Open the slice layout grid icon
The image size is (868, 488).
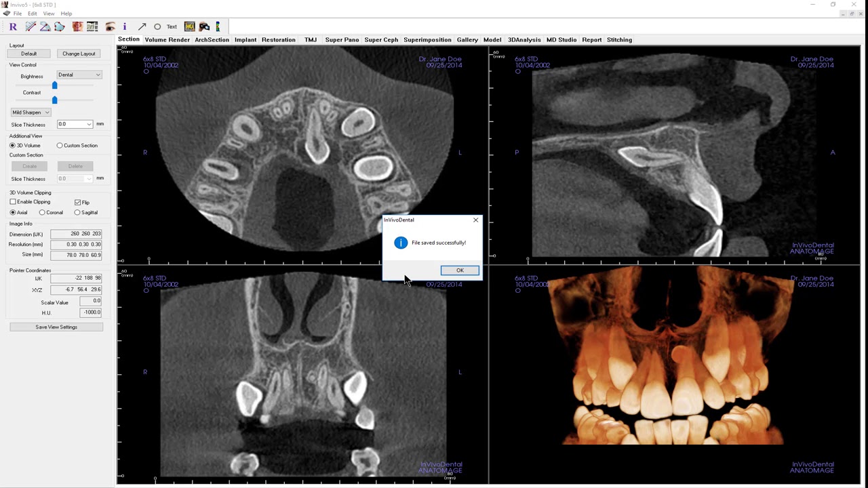(92, 26)
